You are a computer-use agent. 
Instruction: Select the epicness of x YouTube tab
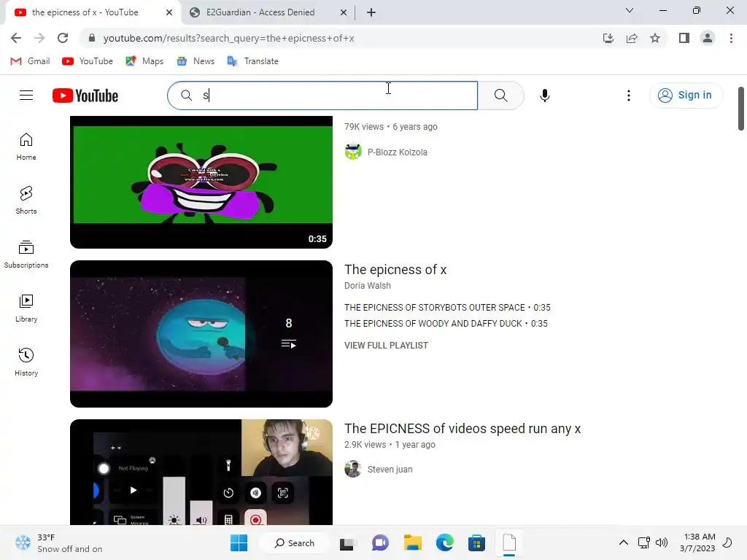(x=85, y=12)
